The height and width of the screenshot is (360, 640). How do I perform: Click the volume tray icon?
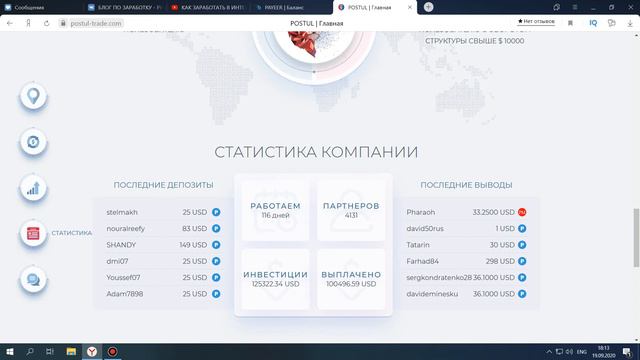point(569,351)
